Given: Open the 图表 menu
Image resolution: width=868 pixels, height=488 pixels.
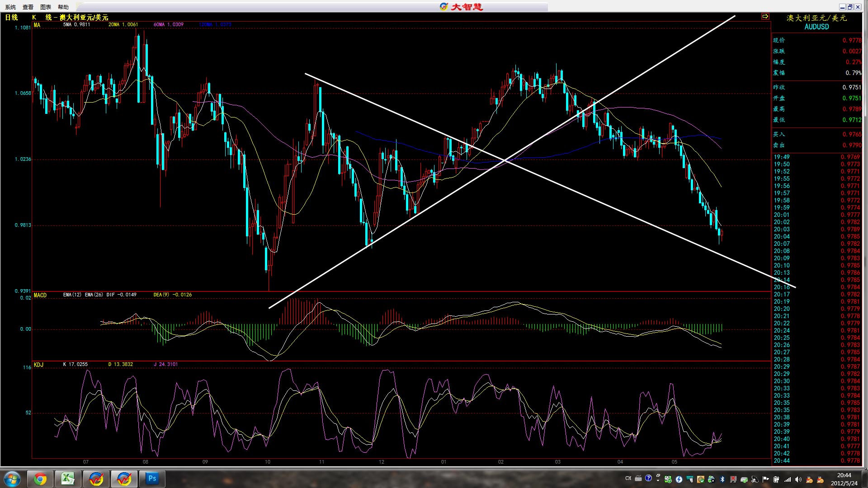Looking at the screenshot, I should tap(46, 7).
